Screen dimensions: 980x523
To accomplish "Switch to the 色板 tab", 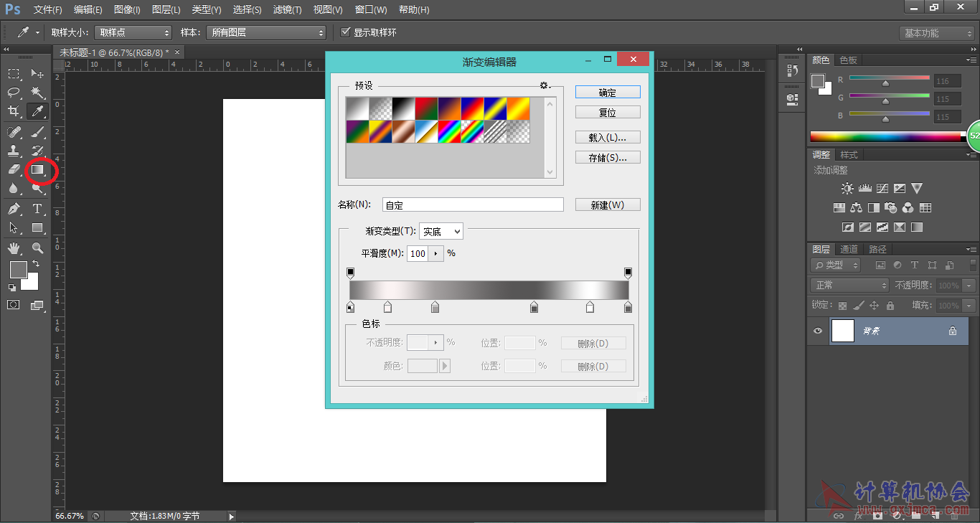I will pos(849,60).
